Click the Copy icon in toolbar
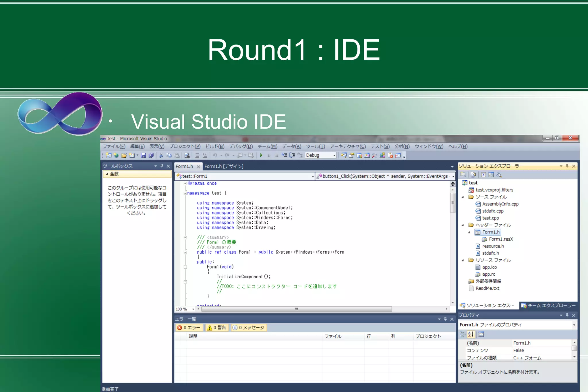The height and width of the screenshot is (392, 588). (169, 155)
